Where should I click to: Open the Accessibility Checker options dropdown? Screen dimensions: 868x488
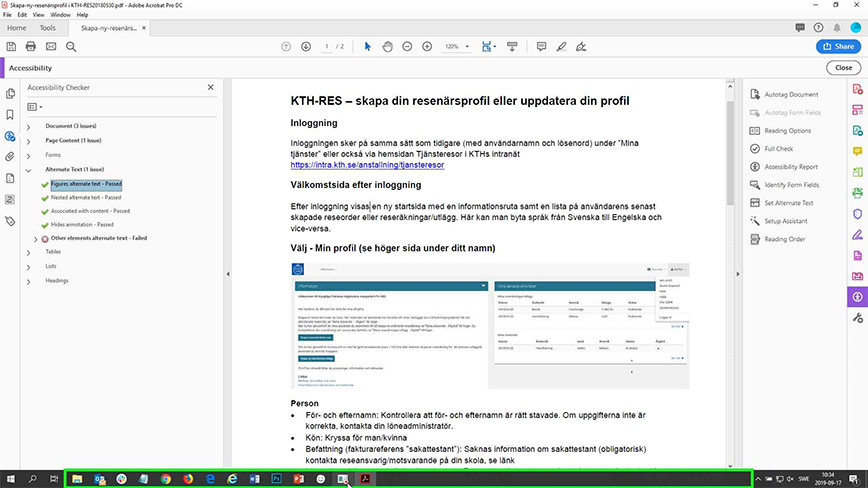[35, 106]
